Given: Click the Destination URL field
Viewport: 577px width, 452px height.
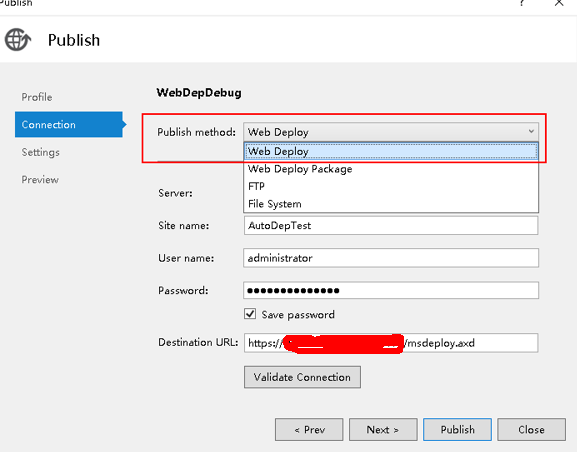Looking at the screenshot, I should pos(391,343).
